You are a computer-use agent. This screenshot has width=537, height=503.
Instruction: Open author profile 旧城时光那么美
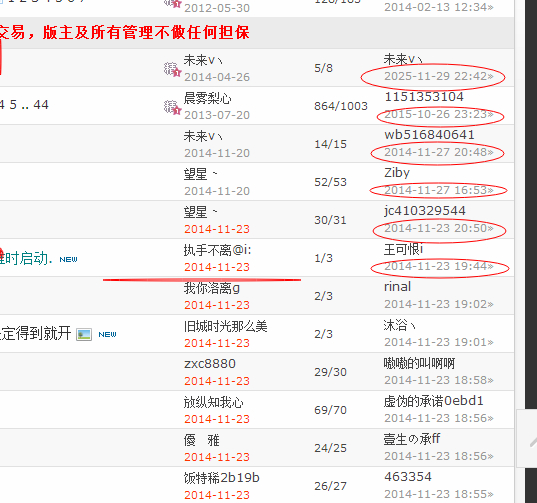(x=226, y=326)
